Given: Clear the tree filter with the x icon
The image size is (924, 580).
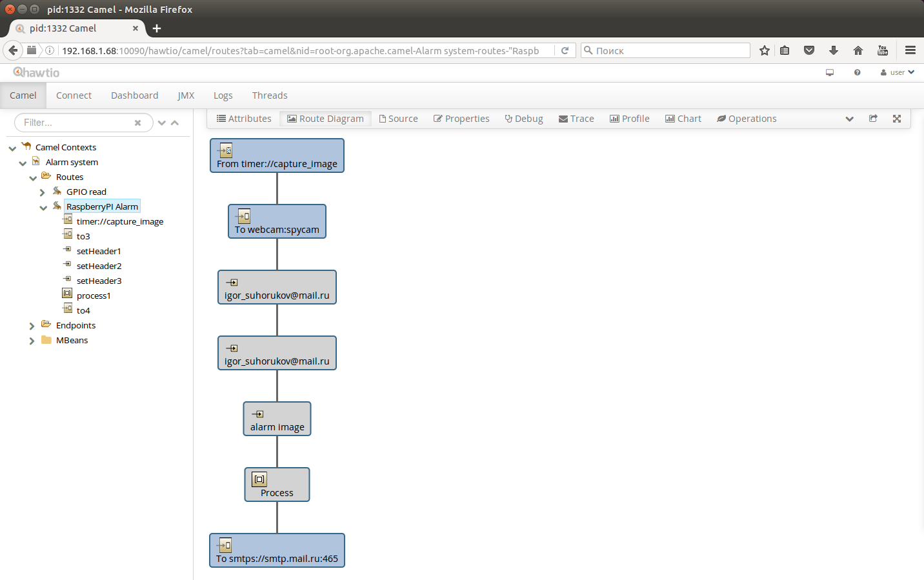Looking at the screenshot, I should pos(137,123).
